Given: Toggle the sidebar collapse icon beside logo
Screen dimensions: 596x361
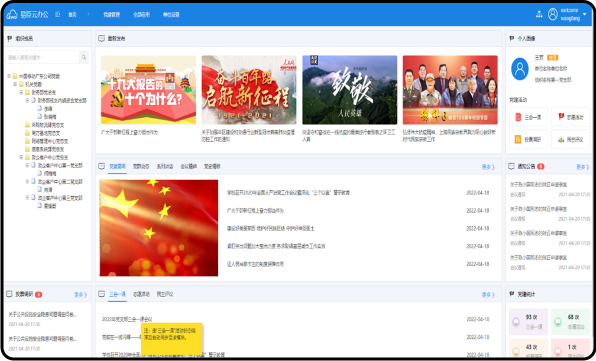Looking at the screenshot, I should (x=58, y=14).
